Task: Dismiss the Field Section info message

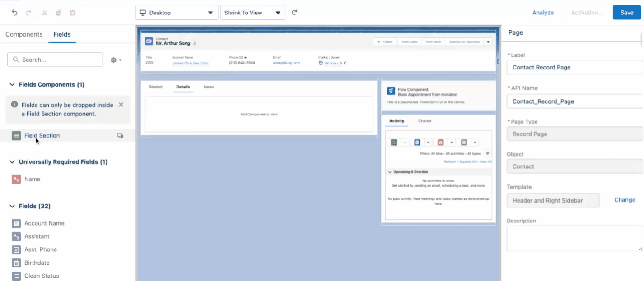Action: (121, 105)
